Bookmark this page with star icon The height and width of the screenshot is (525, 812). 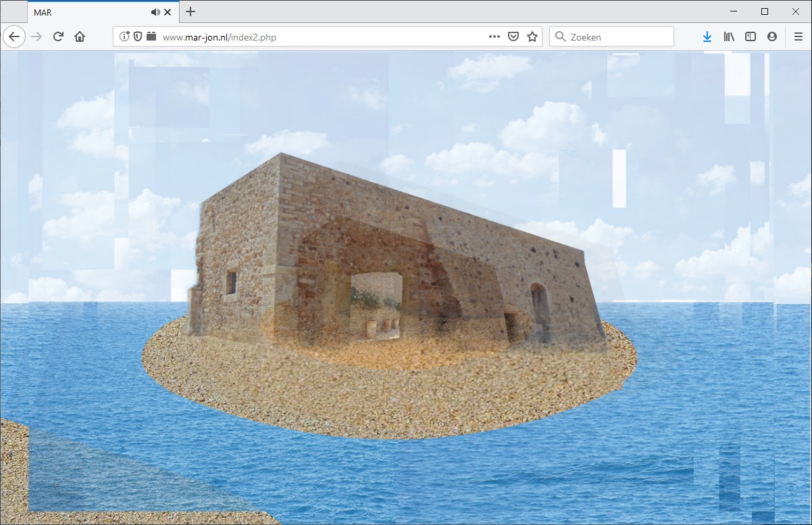532,36
